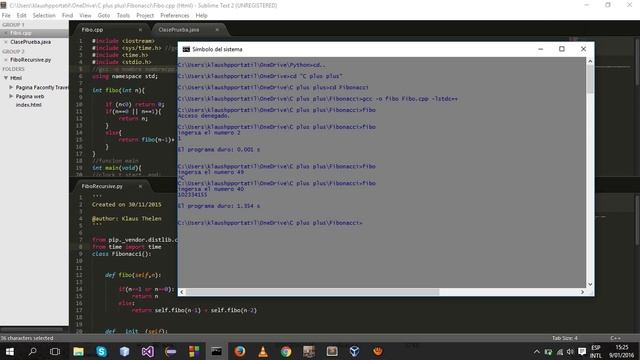640x360 pixels.
Task: Switch to the ClasePrueba.java tab
Action: (x=188, y=30)
